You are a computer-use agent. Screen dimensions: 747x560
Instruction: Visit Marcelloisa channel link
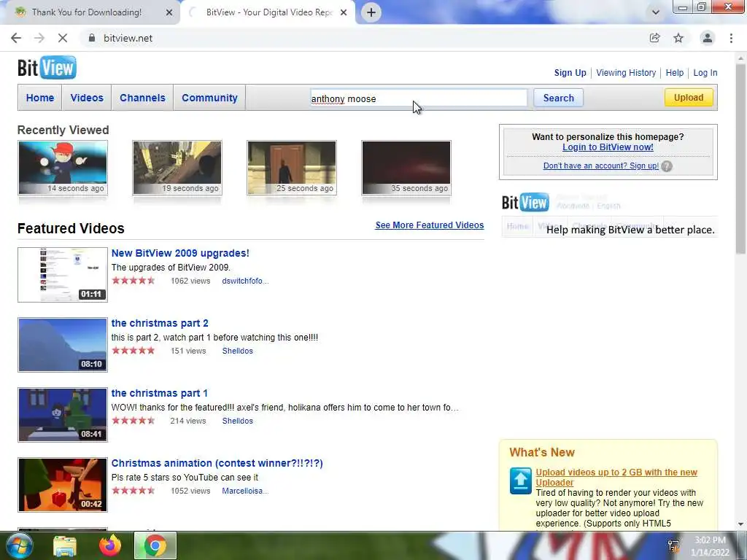point(245,491)
